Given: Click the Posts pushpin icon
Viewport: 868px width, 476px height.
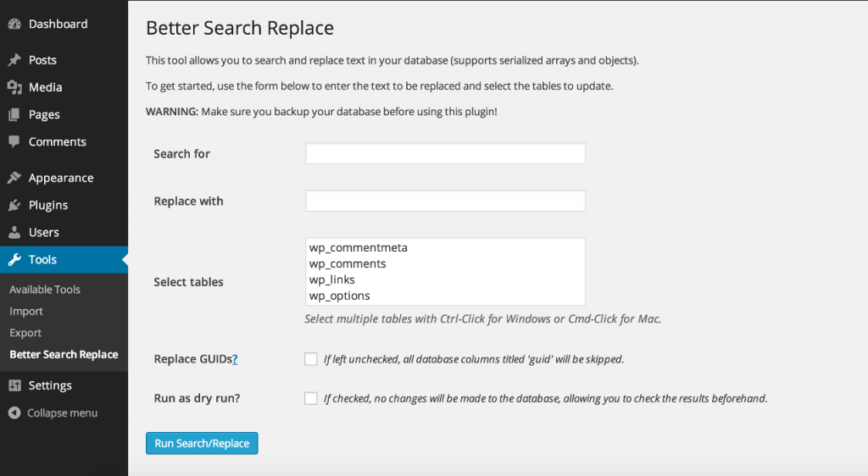Looking at the screenshot, I should click(14, 60).
